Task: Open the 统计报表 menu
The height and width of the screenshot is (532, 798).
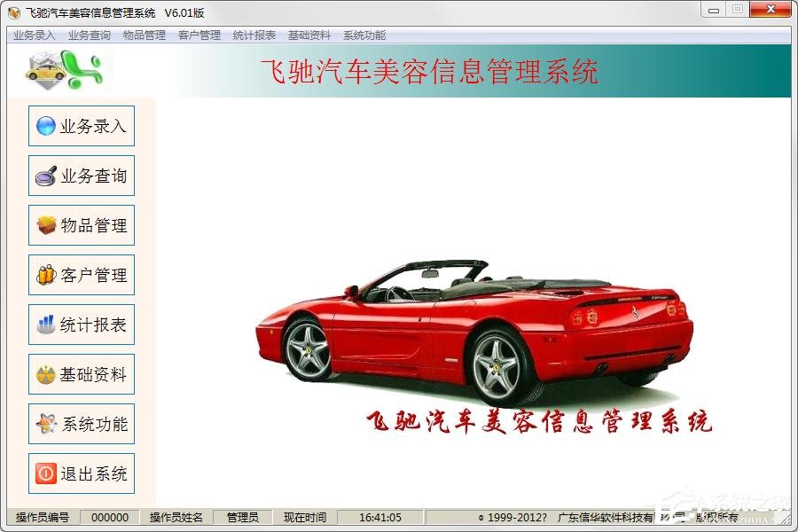Action: coord(254,35)
